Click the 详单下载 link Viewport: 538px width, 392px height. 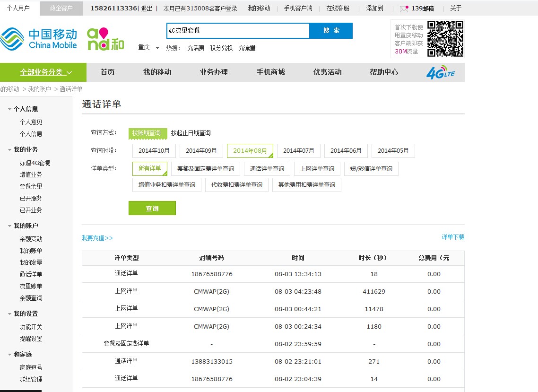pos(453,237)
